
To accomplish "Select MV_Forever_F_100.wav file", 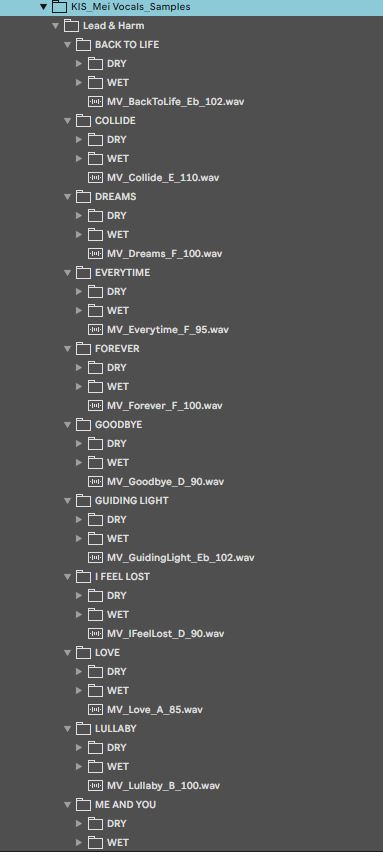I will point(165,406).
